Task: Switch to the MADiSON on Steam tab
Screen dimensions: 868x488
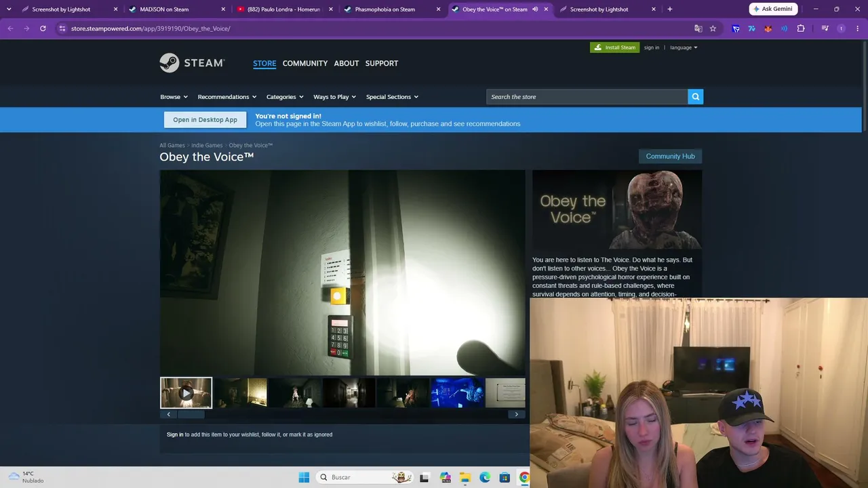Action: click(x=176, y=9)
